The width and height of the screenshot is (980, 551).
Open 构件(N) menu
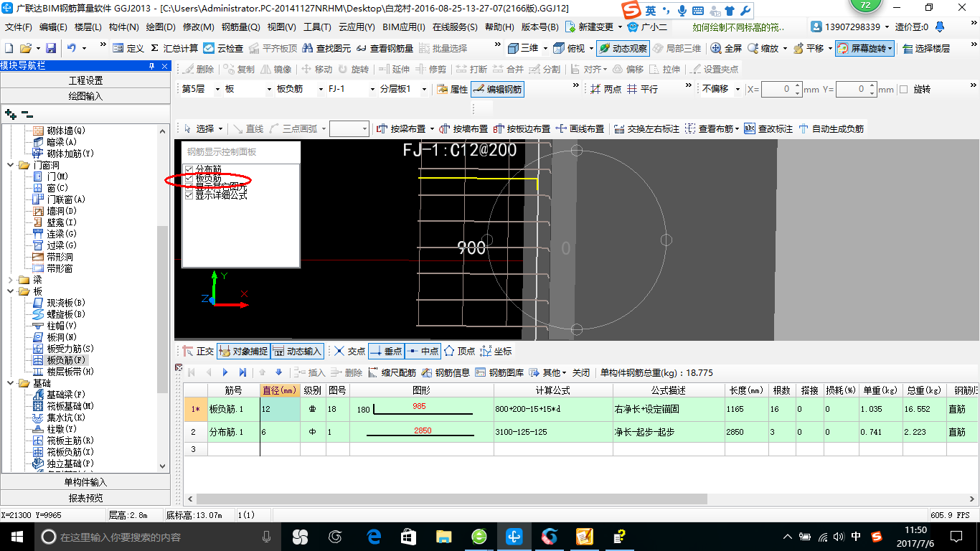tap(123, 27)
